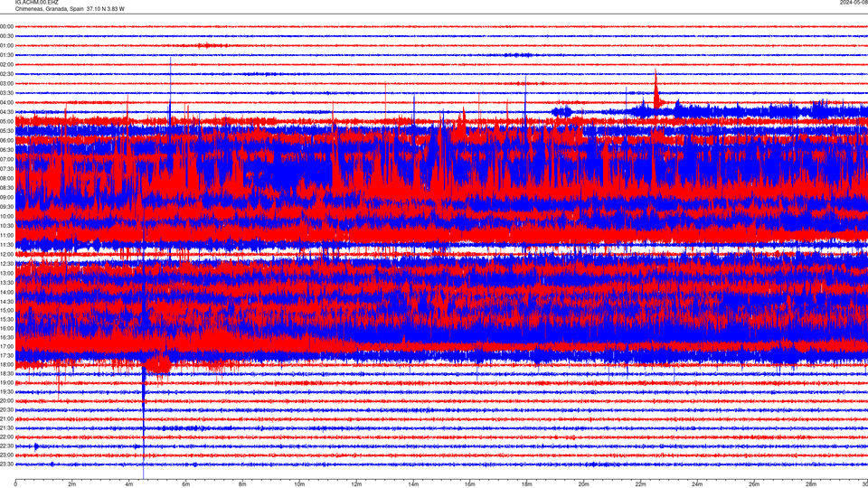
Task: Select the 17:30 time label
Action: click(x=6, y=356)
